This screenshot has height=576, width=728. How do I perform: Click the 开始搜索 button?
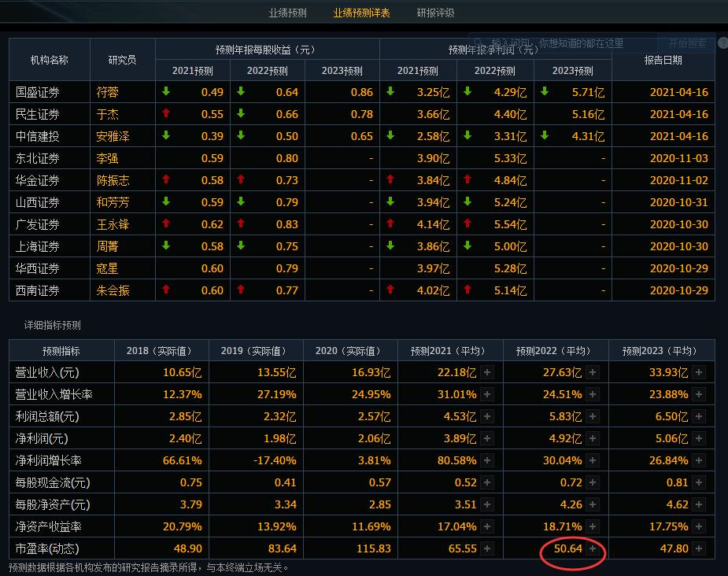click(686, 43)
